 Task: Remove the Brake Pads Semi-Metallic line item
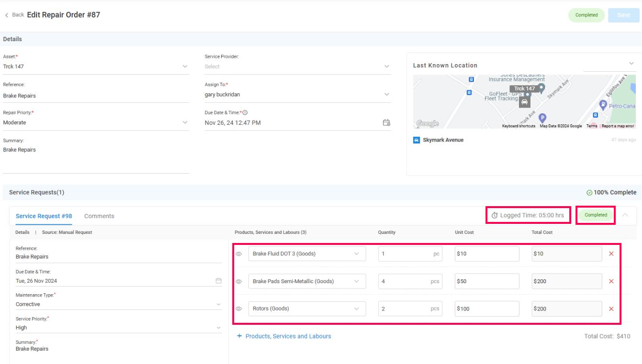(x=611, y=281)
